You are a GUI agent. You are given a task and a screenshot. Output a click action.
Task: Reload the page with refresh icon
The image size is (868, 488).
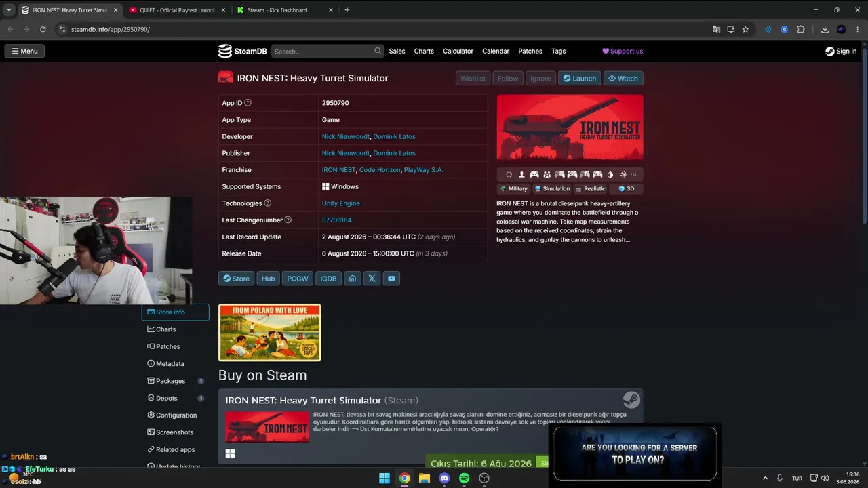click(43, 29)
